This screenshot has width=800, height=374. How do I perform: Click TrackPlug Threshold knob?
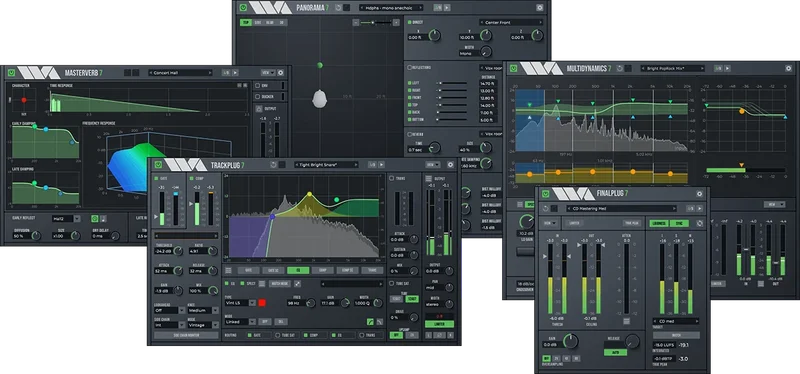coord(178,252)
